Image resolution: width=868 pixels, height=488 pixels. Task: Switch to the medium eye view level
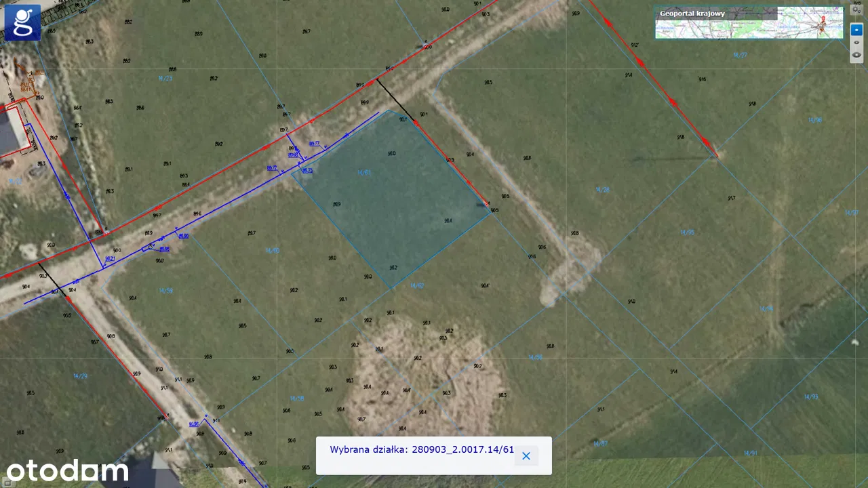(x=856, y=42)
